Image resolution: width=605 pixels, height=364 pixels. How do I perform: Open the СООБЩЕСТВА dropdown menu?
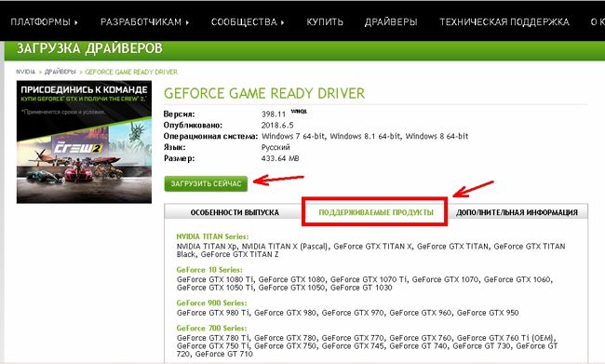[248, 22]
